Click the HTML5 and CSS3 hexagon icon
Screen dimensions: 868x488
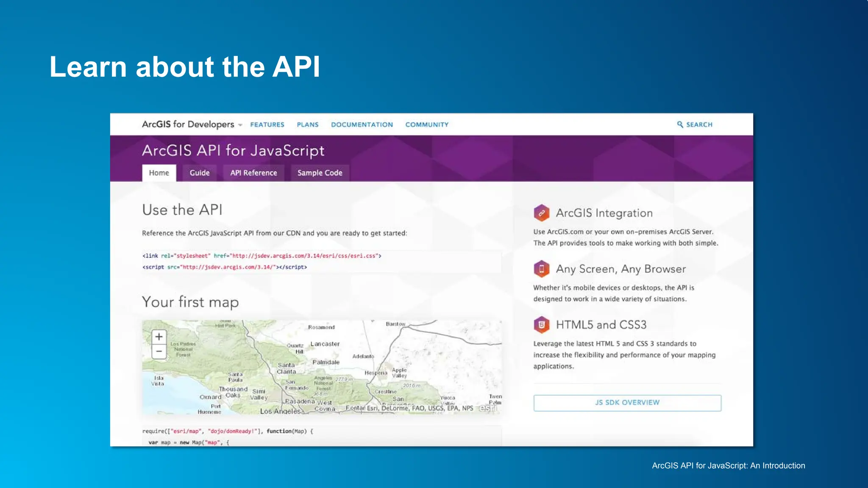click(541, 325)
